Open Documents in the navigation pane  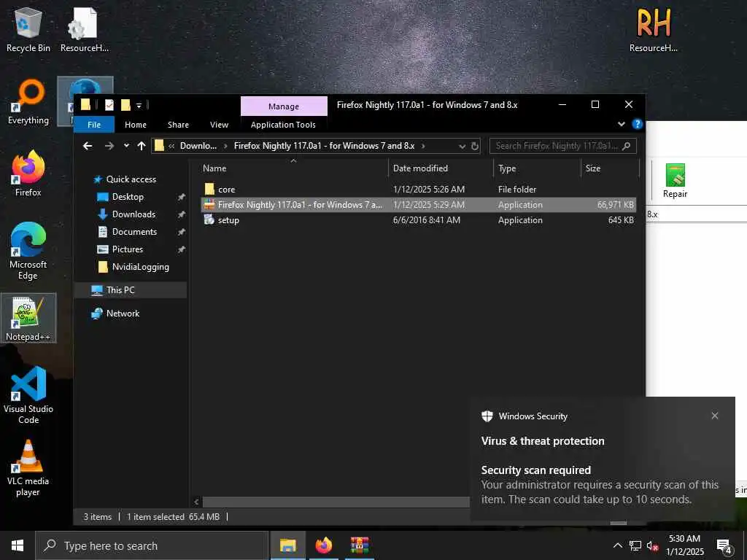pyautogui.click(x=134, y=232)
